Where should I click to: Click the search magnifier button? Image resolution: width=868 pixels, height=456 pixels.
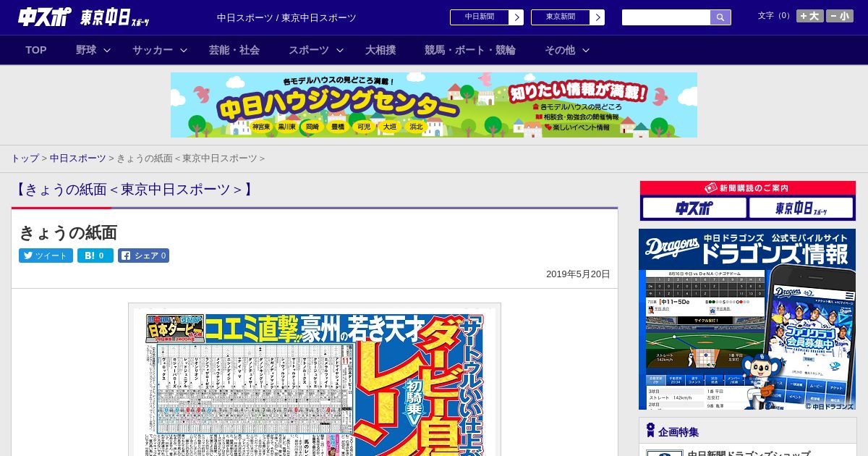(720, 17)
